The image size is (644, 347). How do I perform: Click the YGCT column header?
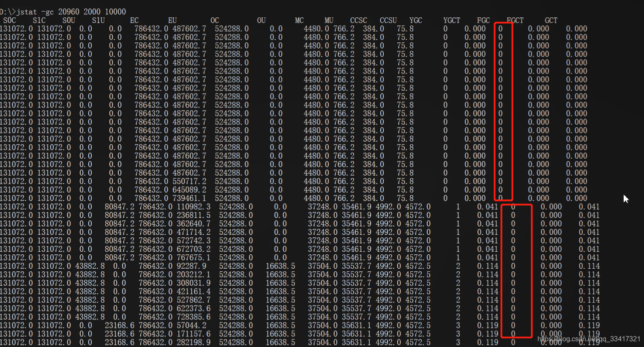point(451,20)
